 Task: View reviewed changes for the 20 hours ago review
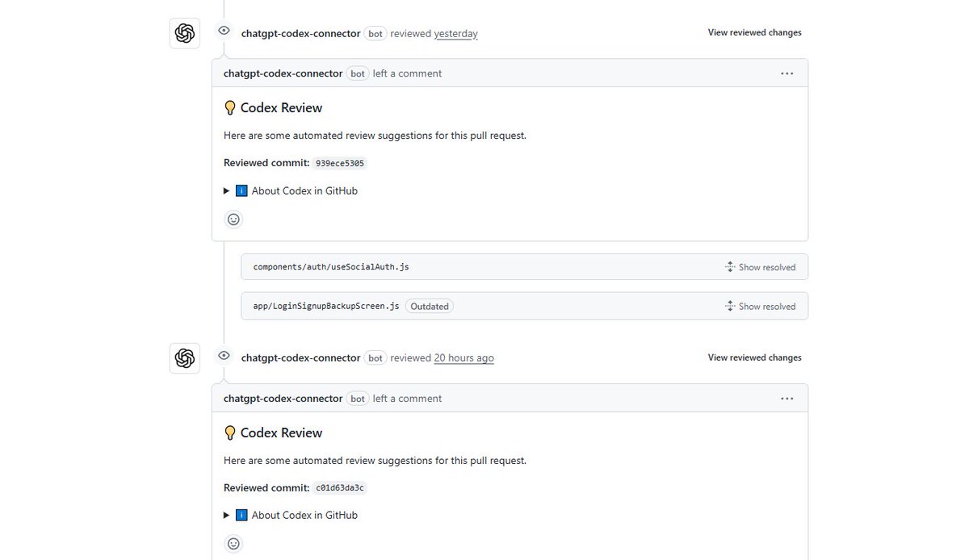(x=755, y=357)
